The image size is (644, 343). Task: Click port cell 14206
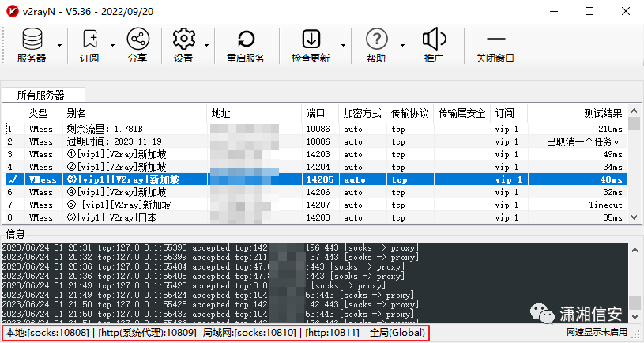[318, 192]
